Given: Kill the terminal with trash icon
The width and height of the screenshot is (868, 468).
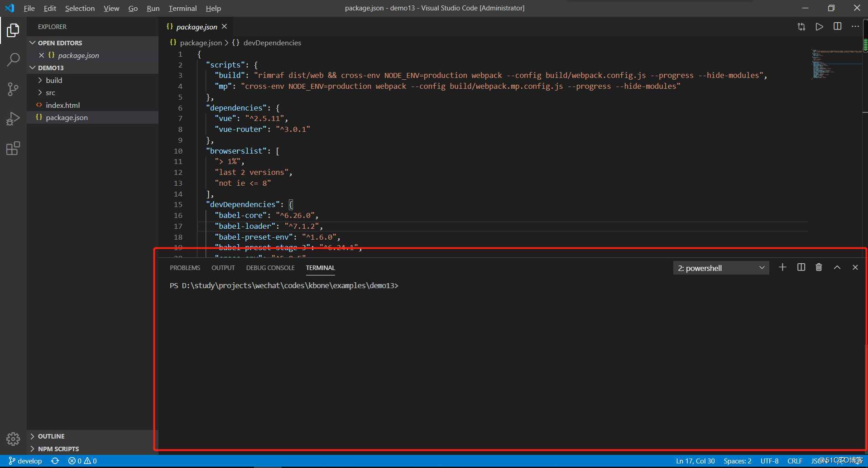Looking at the screenshot, I should click(x=819, y=267).
